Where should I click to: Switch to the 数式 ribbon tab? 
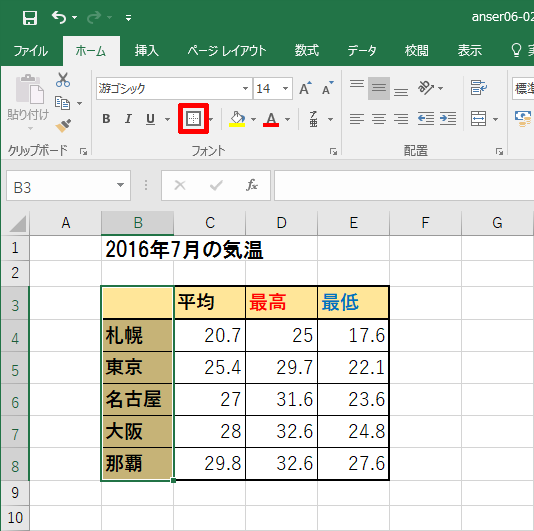coord(307,51)
